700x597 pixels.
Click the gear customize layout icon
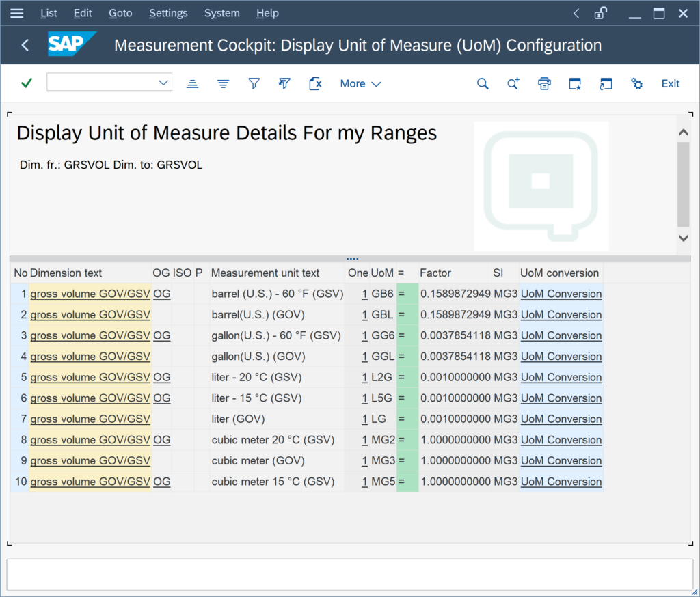pyautogui.click(x=636, y=83)
